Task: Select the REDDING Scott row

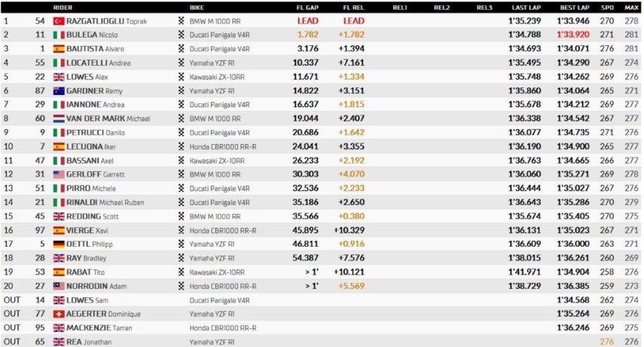Action: click(321, 216)
